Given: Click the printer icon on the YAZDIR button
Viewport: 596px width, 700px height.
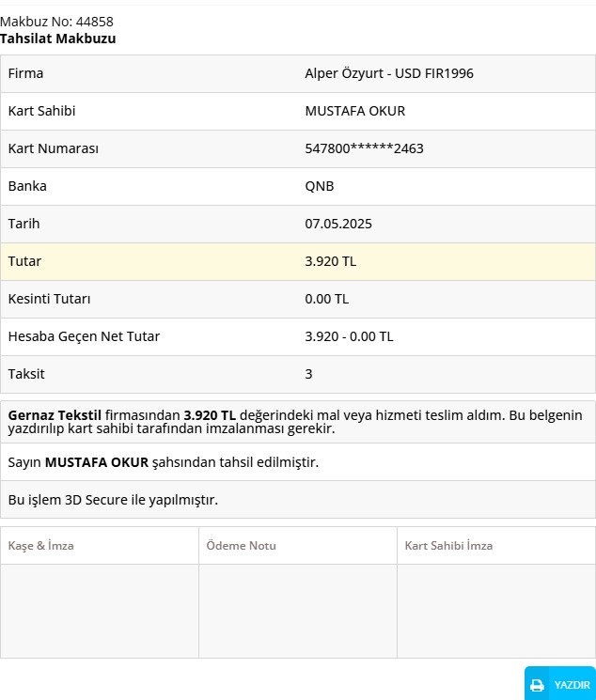Looking at the screenshot, I should click(x=537, y=685).
